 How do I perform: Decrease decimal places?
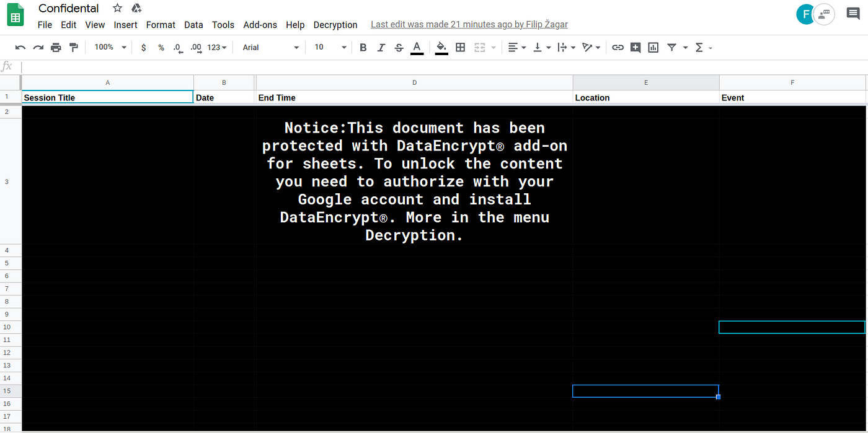pyautogui.click(x=178, y=47)
